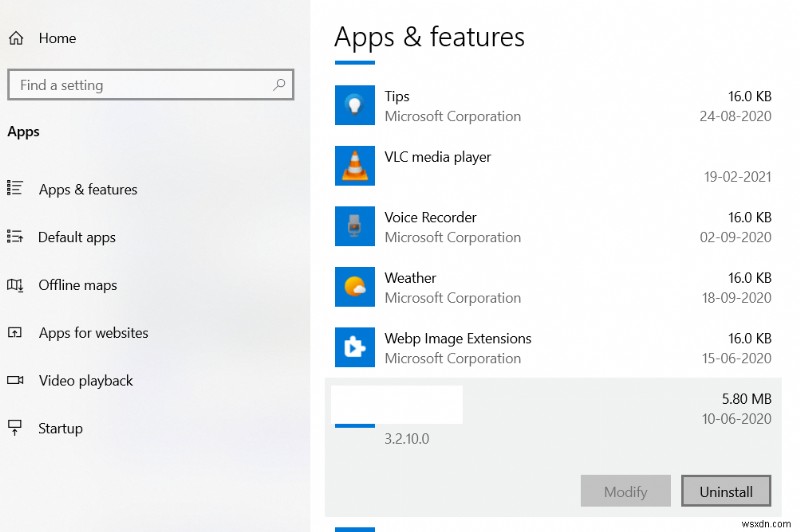Click the 16.0 KB size for Webp Image Extensions
Screen dimensions: 800x532
[749, 338]
